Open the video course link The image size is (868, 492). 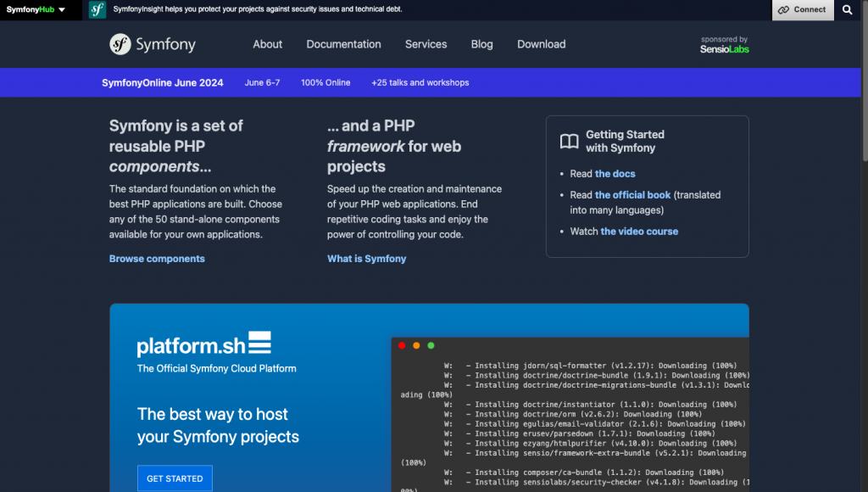pos(639,232)
